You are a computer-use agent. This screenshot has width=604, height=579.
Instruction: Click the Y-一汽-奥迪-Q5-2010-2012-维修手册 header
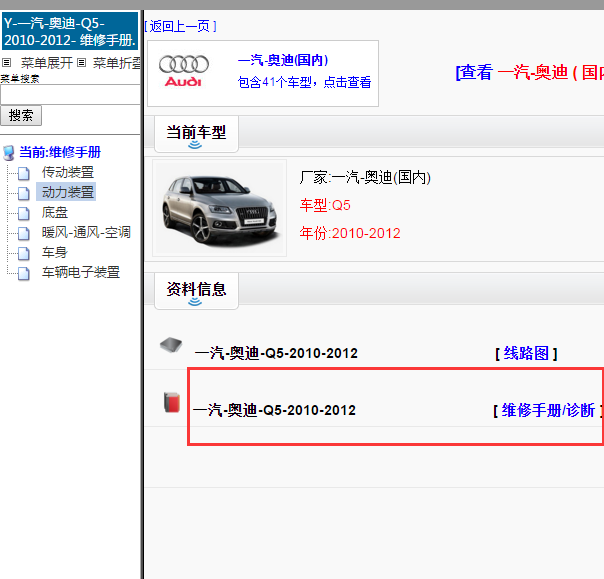pos(70,31)
